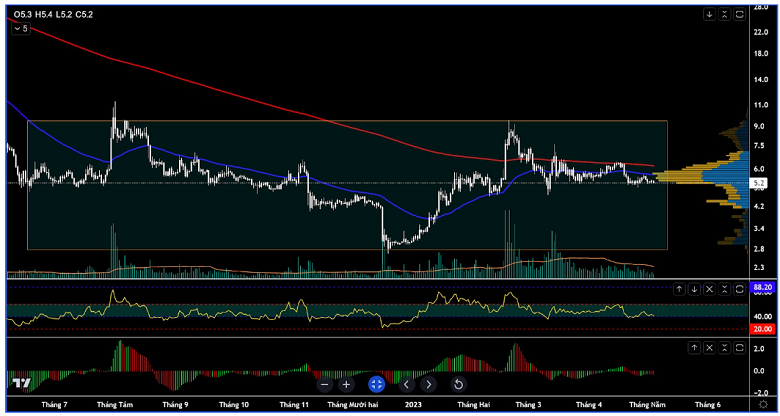The height and width of the screenshot is (416, 780).
Task: Zoom in the chart with plus button
Action: [x=346, y=384]
